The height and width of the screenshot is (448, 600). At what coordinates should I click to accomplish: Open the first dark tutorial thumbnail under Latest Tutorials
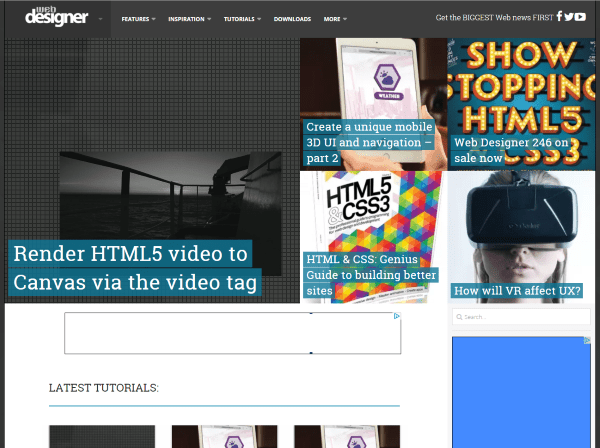point(102,437)
